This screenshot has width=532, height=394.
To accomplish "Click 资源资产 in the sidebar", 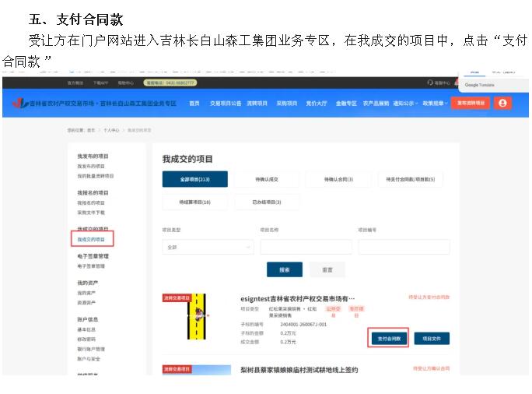I will [86, 302].
